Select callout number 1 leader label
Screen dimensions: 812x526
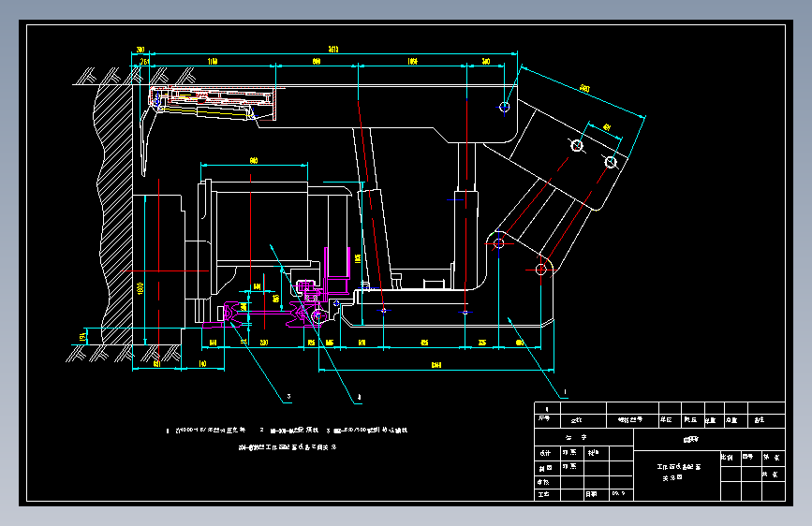(x=565, y=392)
